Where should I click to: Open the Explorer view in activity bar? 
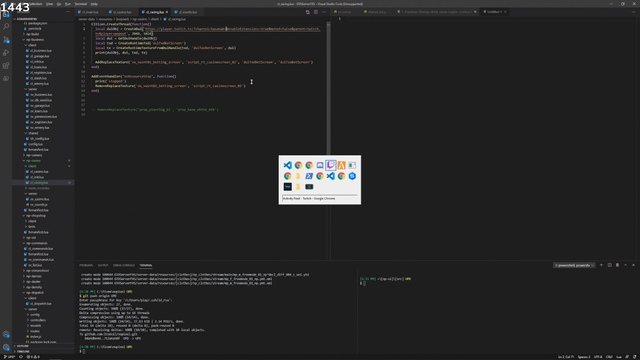(6, 15)
